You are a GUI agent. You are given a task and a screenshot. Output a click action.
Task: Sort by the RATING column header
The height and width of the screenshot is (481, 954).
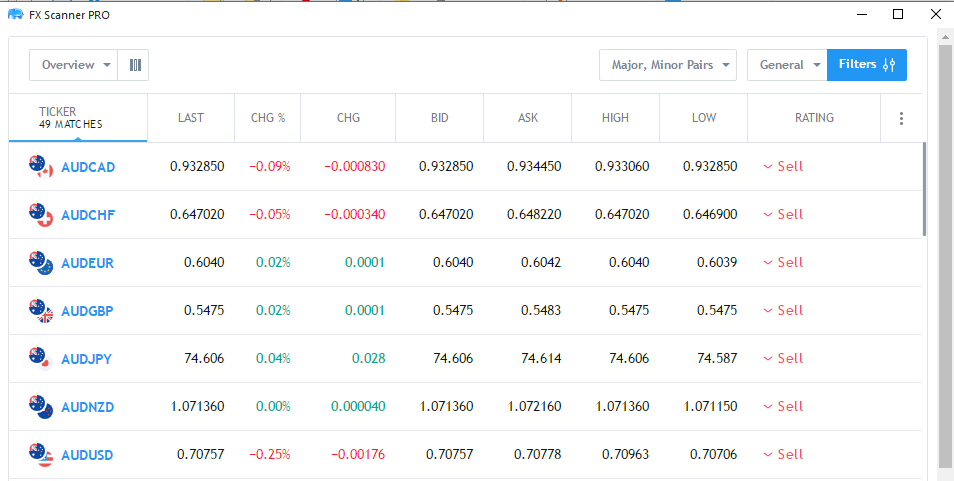click(814, 118)
